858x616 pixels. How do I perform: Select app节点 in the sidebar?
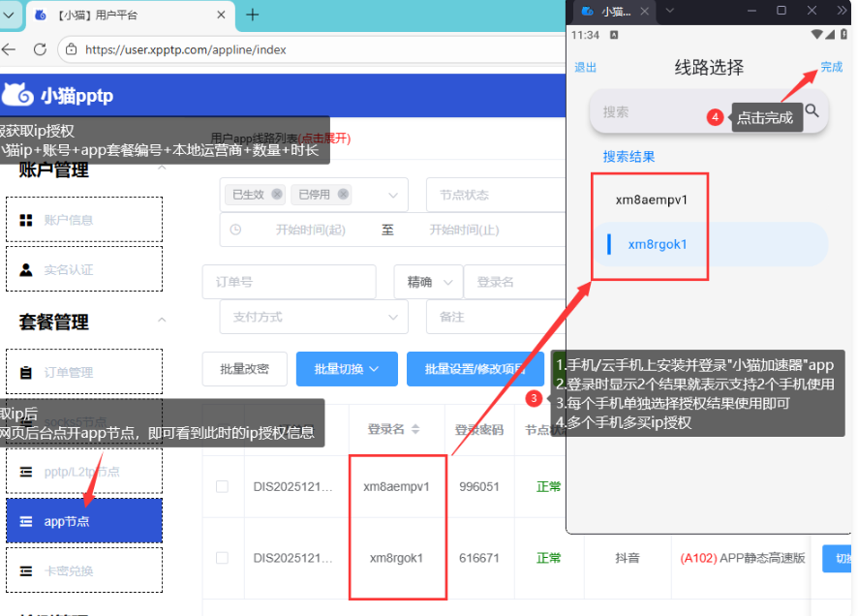(84, 521)
